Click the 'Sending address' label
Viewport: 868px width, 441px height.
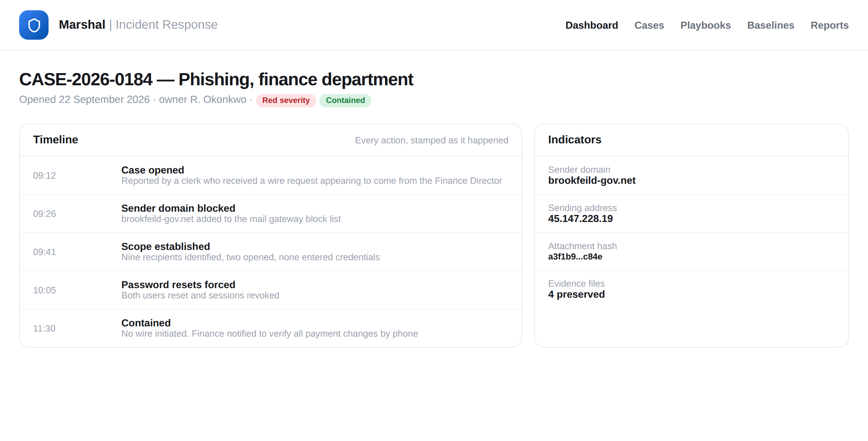click(x=583, y=208)
